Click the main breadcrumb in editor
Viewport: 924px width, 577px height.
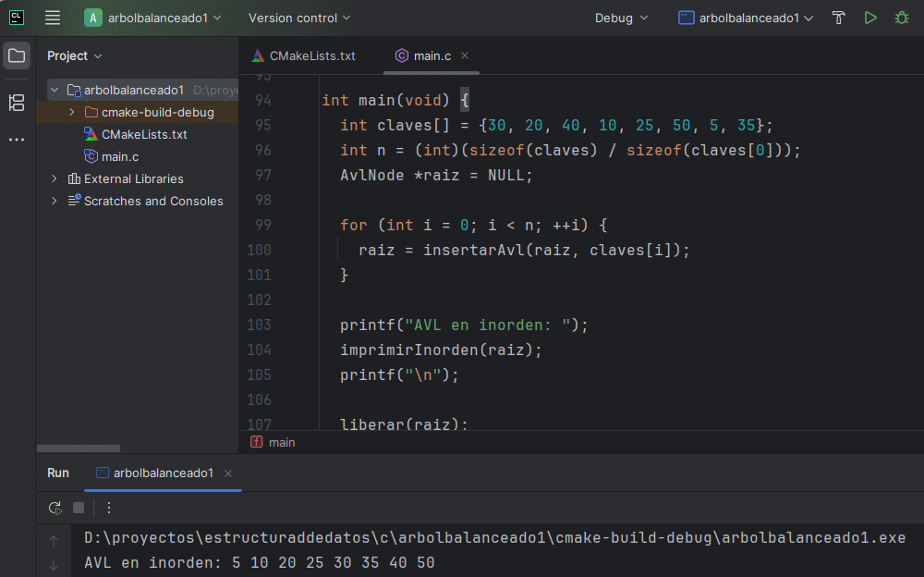(x=282, y=442)
